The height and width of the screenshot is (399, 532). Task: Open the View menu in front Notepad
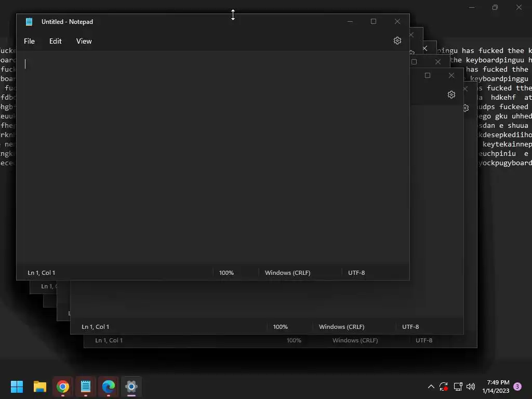click(x=84, y=41)
